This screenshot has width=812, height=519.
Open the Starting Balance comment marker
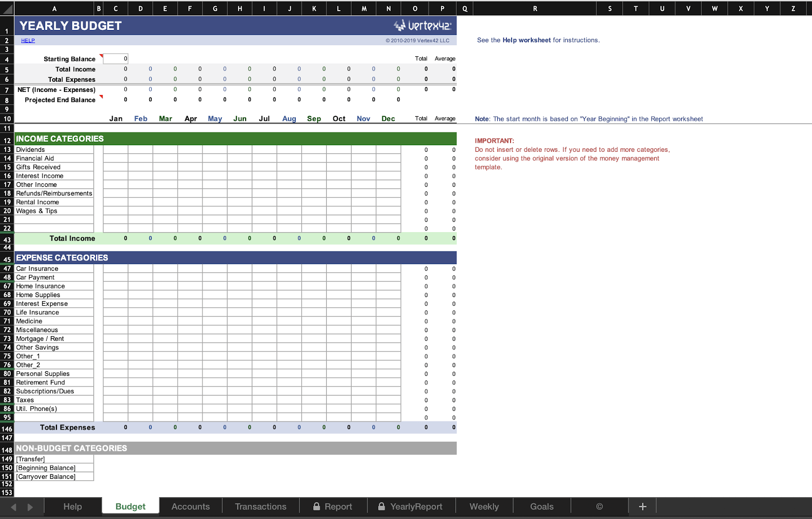[x=101, y=55]
